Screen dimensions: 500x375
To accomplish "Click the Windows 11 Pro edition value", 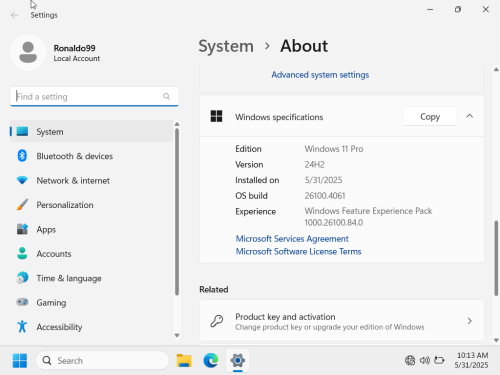I will point(334,149).
